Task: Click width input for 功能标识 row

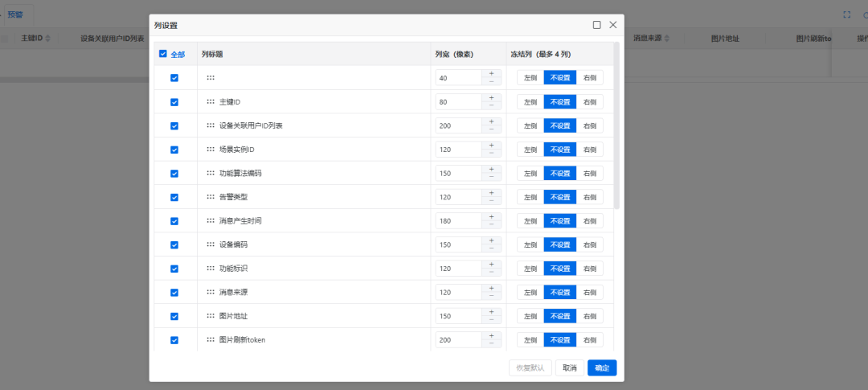Action: [x=458, y=269]
